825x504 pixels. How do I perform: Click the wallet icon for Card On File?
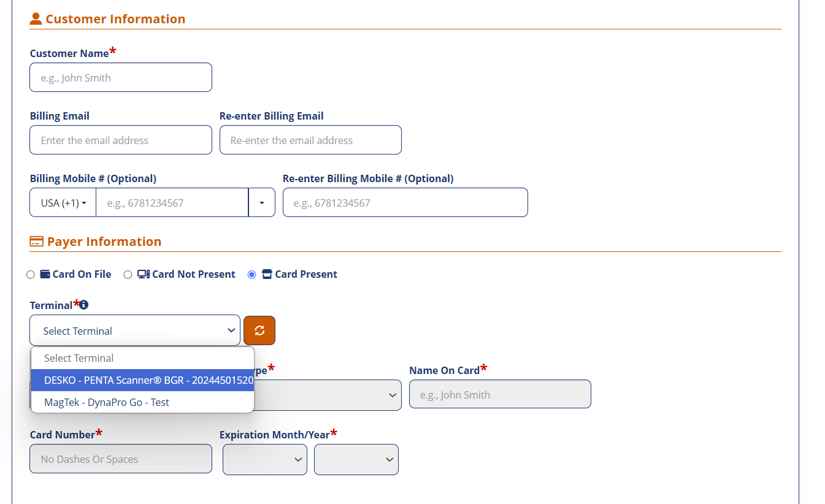(45, 274)
